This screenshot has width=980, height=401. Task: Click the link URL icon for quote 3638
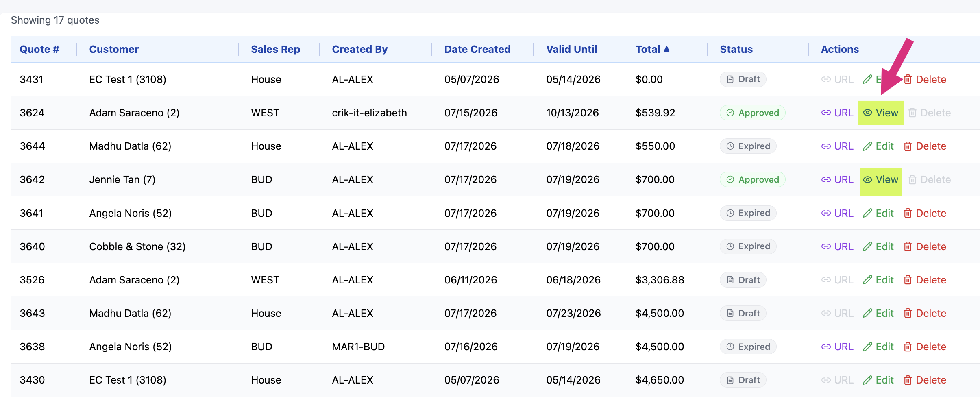coord(837,347)
